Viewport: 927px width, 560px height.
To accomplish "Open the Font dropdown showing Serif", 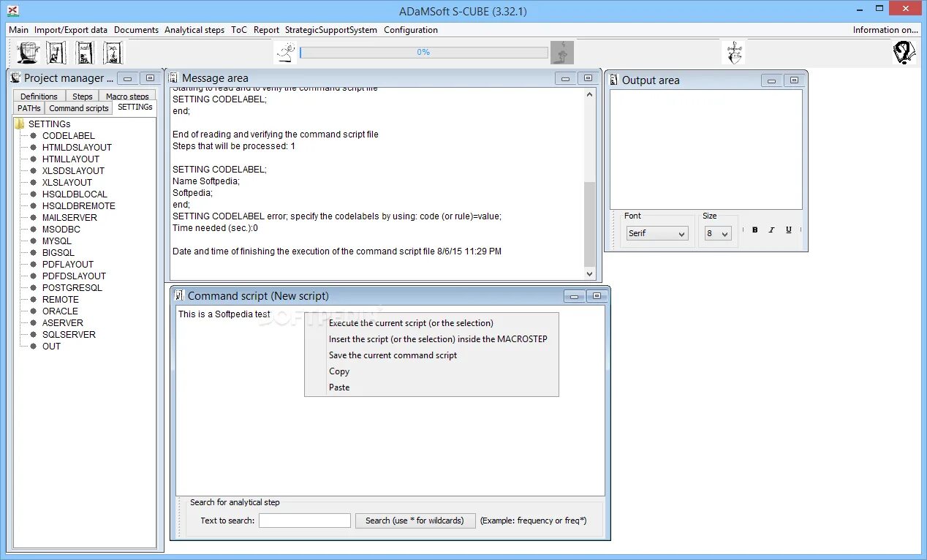I will pos(657,233).
